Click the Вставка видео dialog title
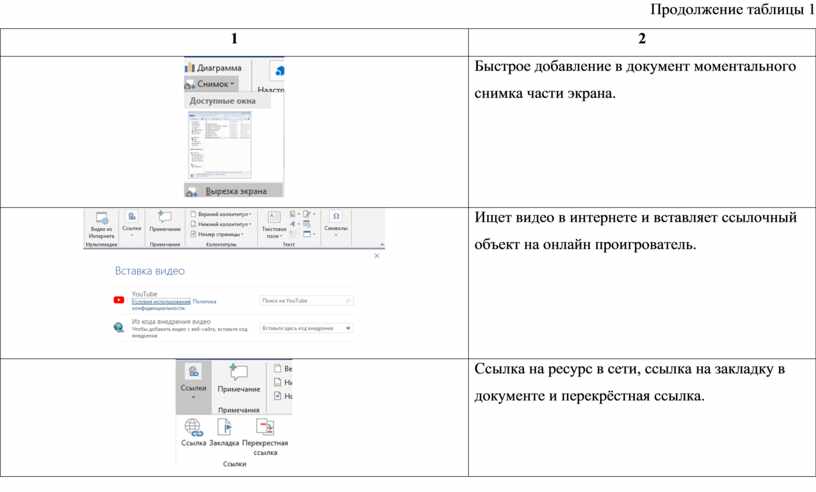 point(149,271)
